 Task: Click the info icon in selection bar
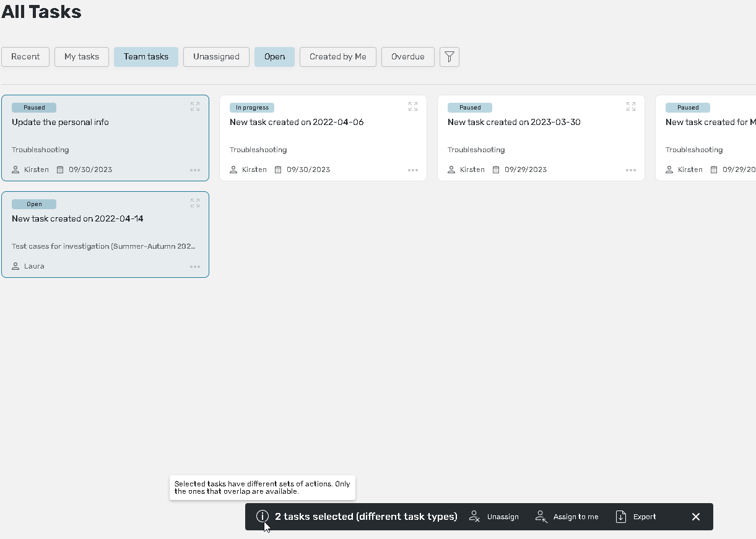(263, 517)
